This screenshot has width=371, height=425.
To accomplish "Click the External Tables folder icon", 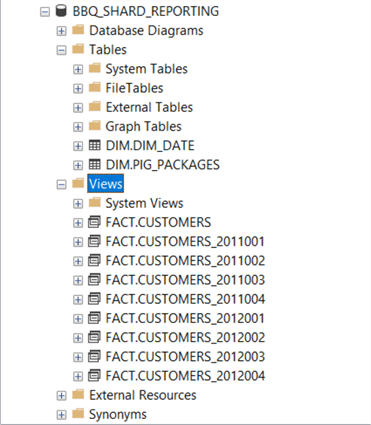I will [95, 107].
